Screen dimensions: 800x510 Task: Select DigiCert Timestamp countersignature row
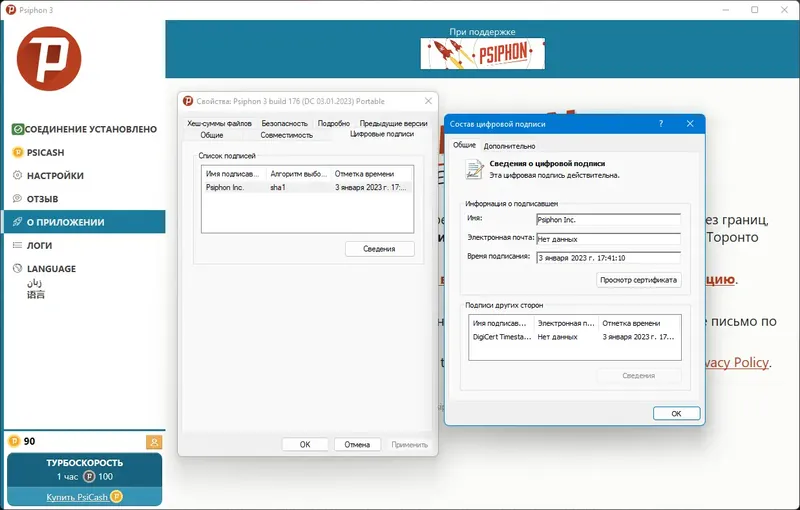pos(574,337)
